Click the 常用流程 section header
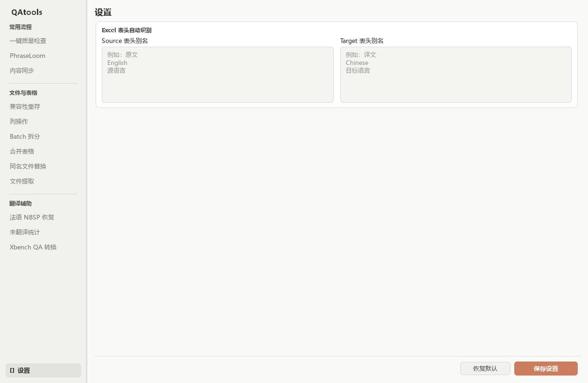Screen dimensions: 588x383 coord(21,27)
